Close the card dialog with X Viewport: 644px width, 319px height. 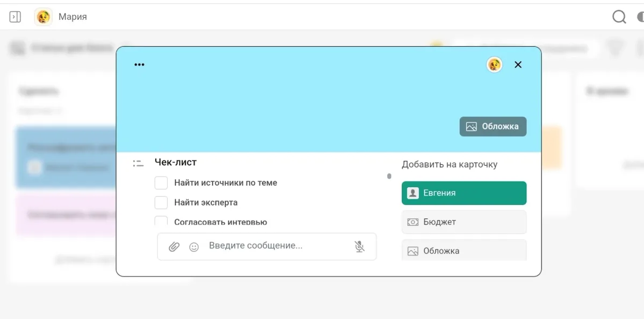tap(518, 65)
